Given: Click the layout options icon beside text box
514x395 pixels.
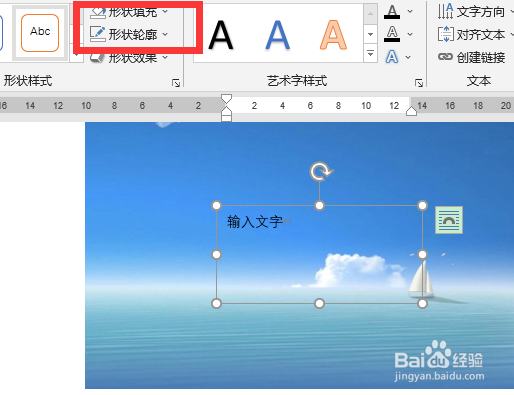Looking at the screenshot, I should pyautogui.click(x=449, y=220).
